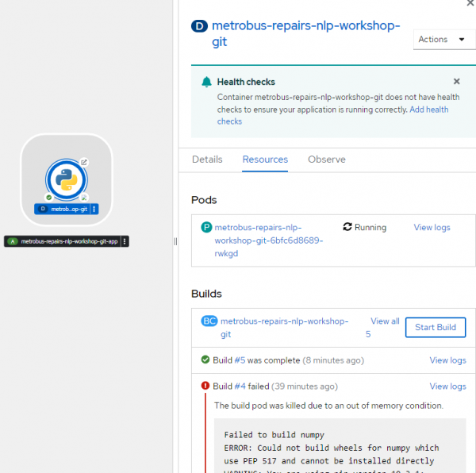Open kebab menu for metrobus-repairs-nlp-workshop-git-app
Image resolution: width=476 pixels, height=473 pixels.
pos(125,241)
